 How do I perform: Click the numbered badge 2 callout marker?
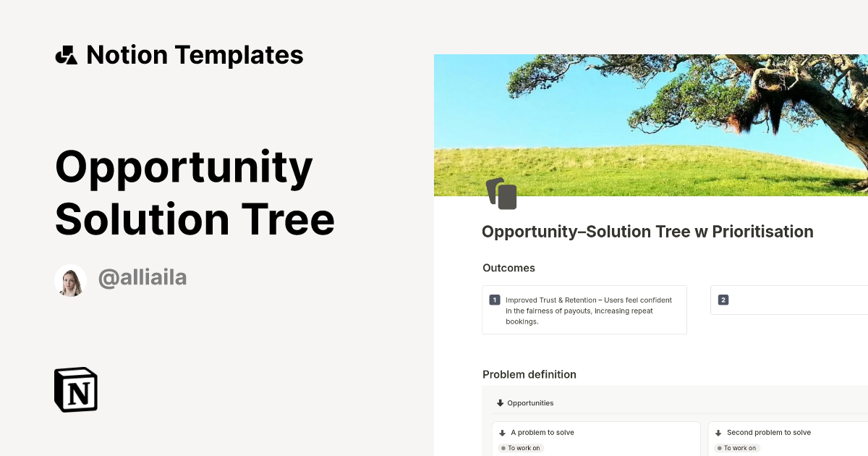coord(723,300)
